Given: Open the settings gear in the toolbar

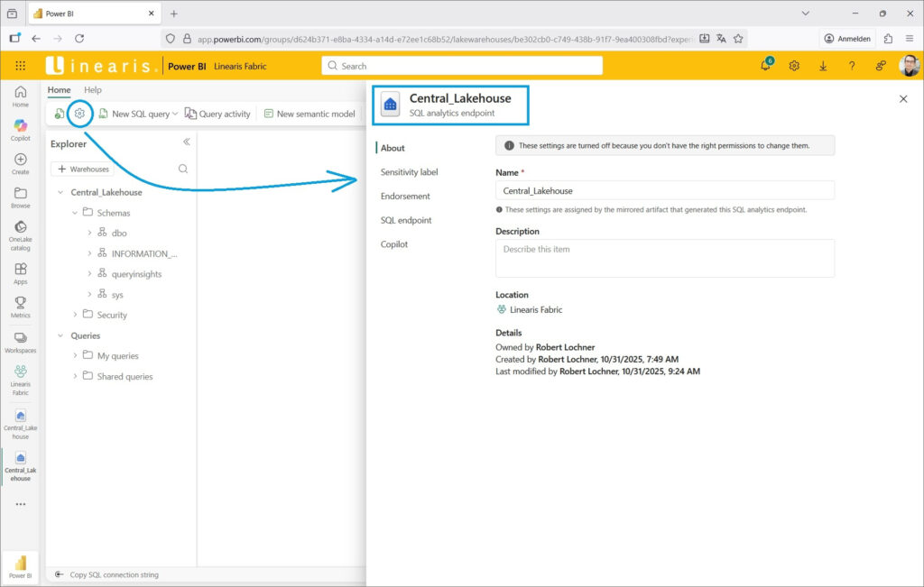Looking at the screenshot, I should pyautogui.click(x=80, y=114).
